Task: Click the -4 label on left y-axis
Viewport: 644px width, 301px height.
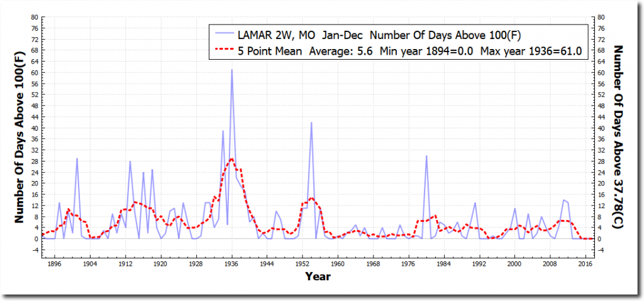Action: [35, 250]
